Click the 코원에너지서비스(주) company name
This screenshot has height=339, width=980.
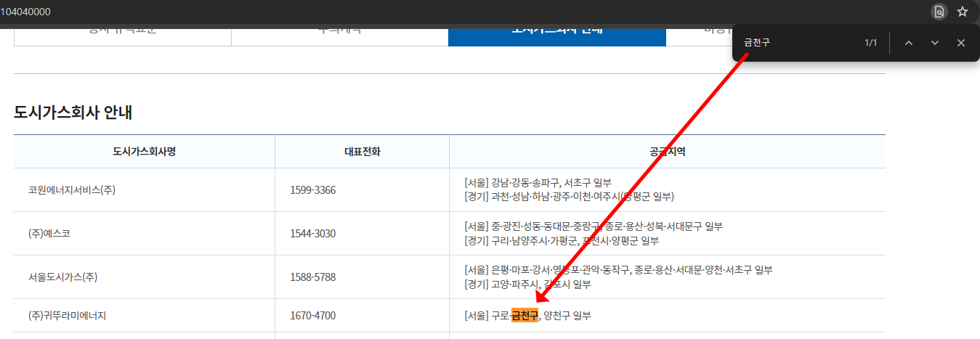coord(72,190)
